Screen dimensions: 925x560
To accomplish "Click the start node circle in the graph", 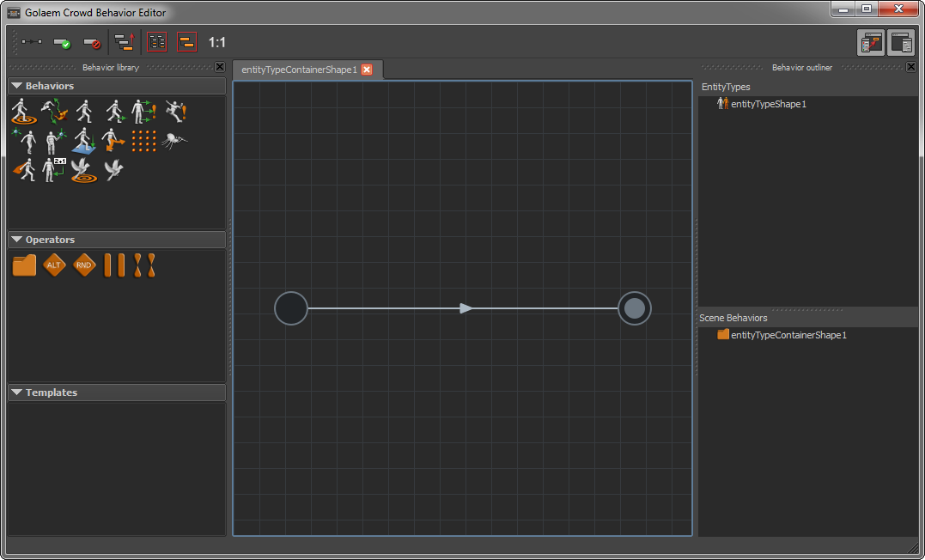I will tap(291, 308).
